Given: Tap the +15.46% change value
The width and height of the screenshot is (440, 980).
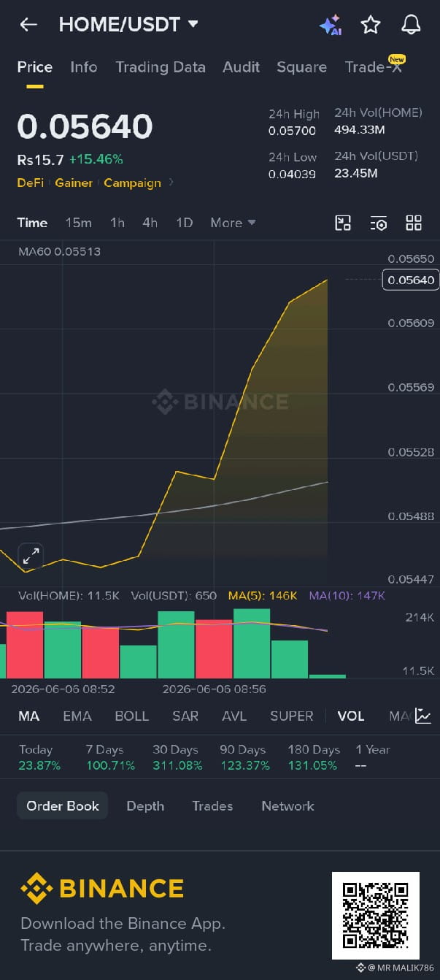Looking at the screenshot, I should [96, 159].
